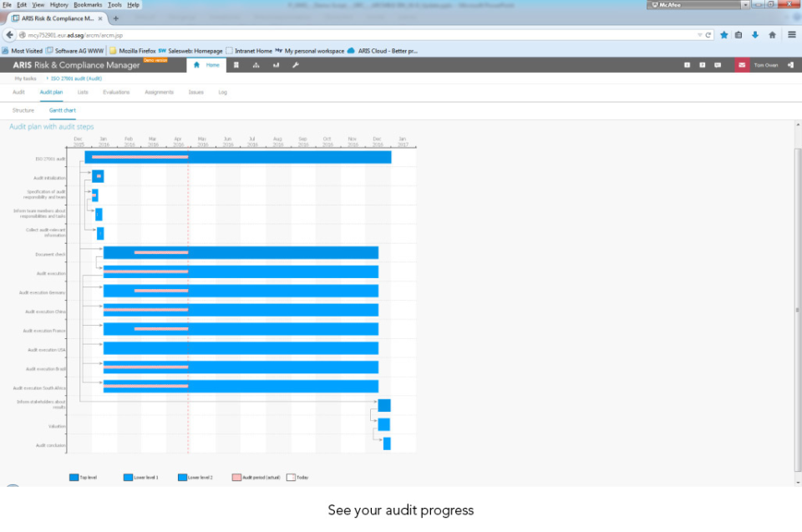802x532 pixels.
Task: Click the Audit period (actual) legend swatch
Action: point(236,478)
